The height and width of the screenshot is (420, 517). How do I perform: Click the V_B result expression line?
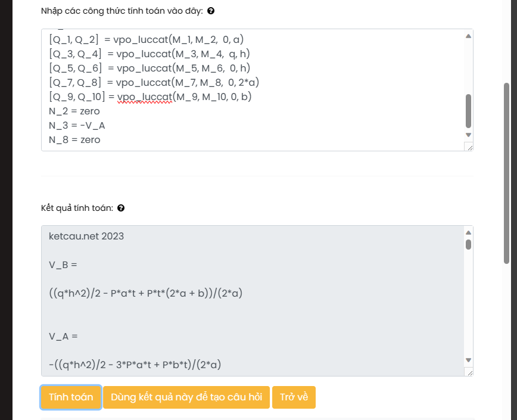[146, 293]
